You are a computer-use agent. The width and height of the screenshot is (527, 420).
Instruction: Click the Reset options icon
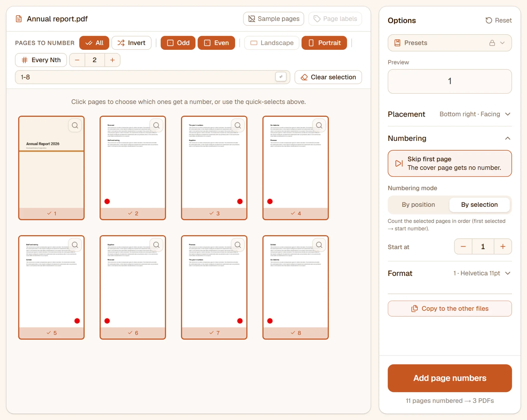click(x=489, y=20)
